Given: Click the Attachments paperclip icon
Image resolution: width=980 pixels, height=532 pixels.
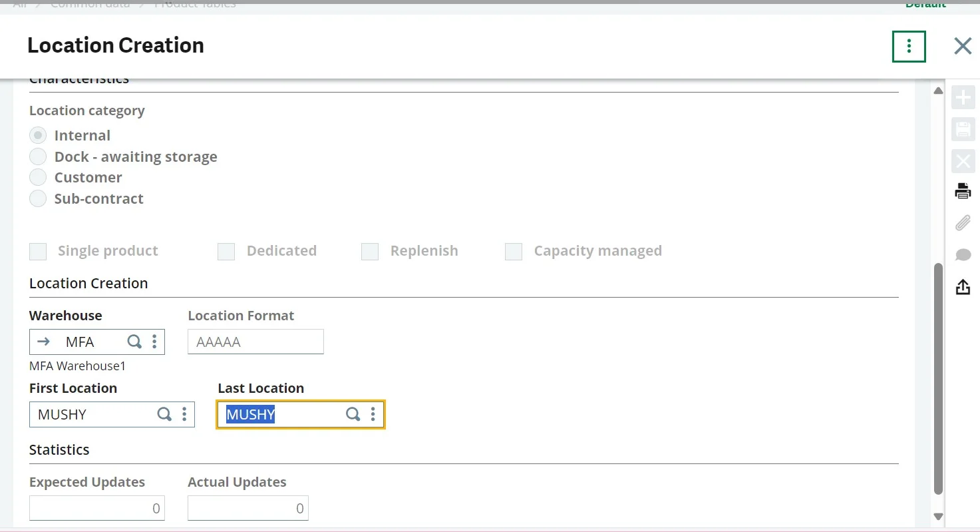Looking at the screenshot, I should (x=963, y=222).
